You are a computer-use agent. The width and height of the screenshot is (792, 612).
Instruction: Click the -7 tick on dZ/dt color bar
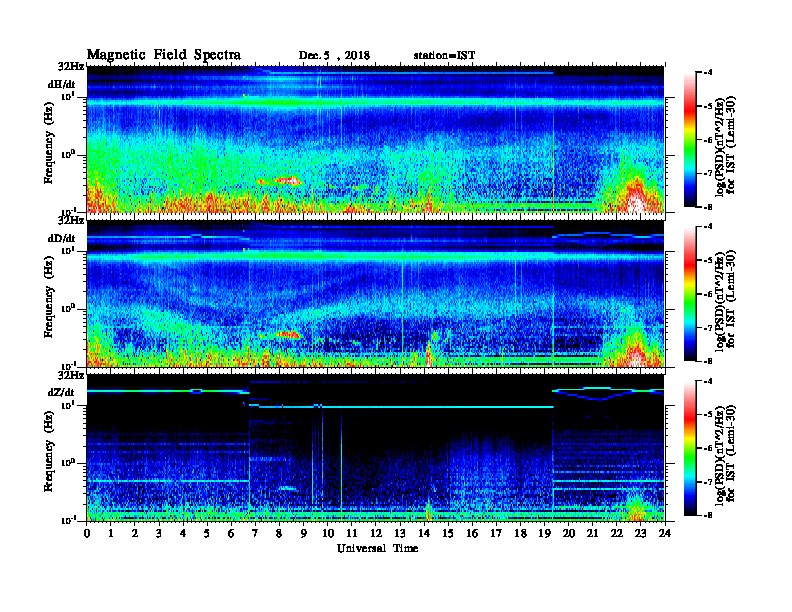(709, 482)
